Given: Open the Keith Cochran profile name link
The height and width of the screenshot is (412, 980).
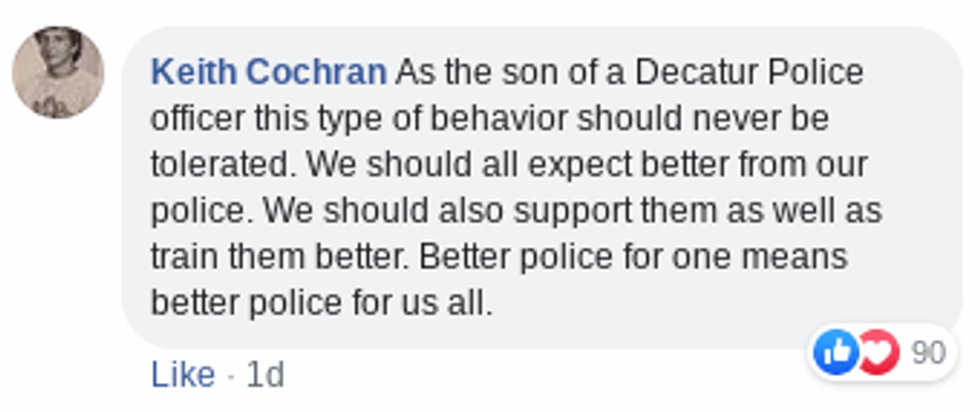Looking at the screenshot, I should pos(268,72).
